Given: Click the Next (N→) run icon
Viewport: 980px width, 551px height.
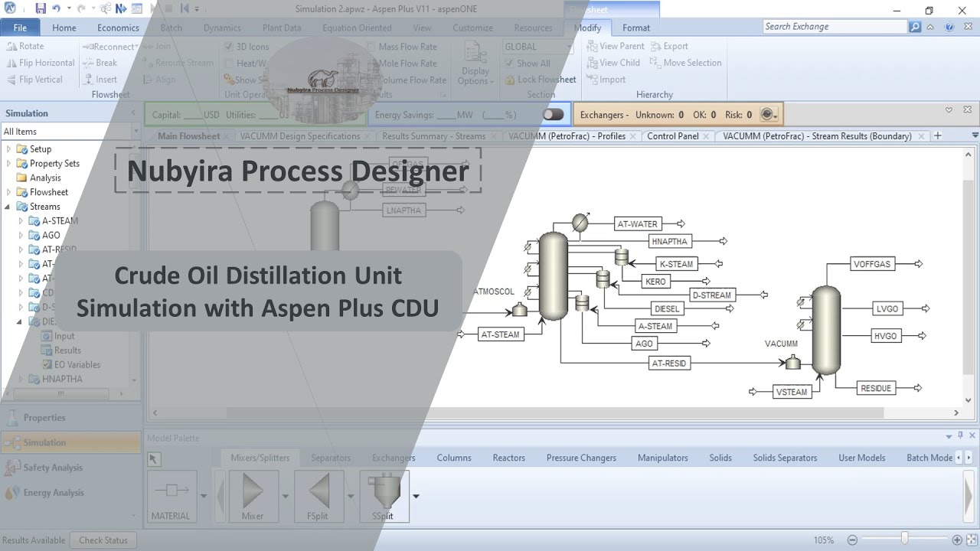Looking at the screenshot, I should 121,8.
